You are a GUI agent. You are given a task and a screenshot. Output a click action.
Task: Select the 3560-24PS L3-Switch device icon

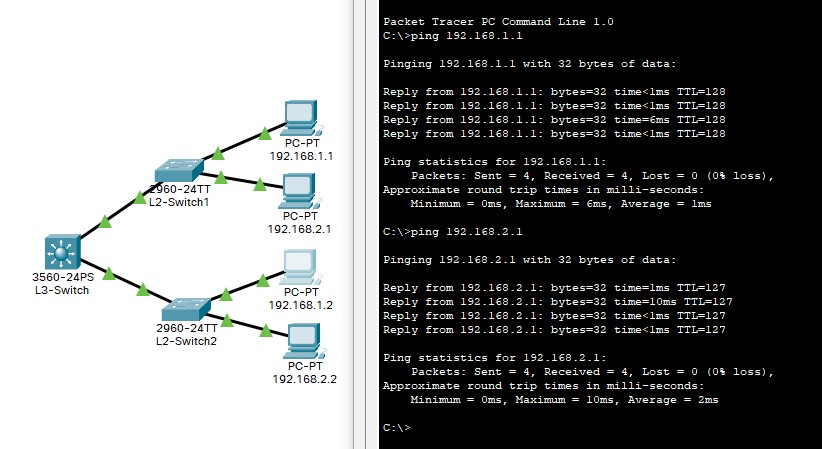pos(62,252)
